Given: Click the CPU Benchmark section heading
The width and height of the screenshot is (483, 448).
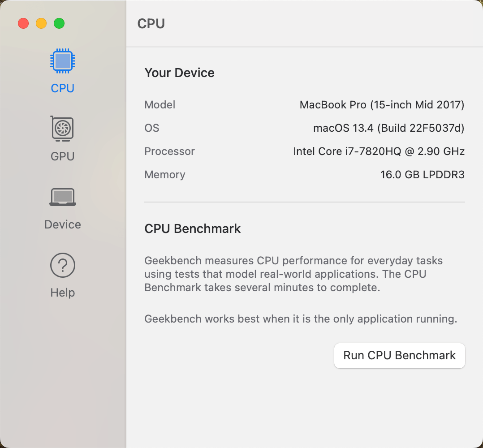Looking at the screenshot, I should 193,229.
